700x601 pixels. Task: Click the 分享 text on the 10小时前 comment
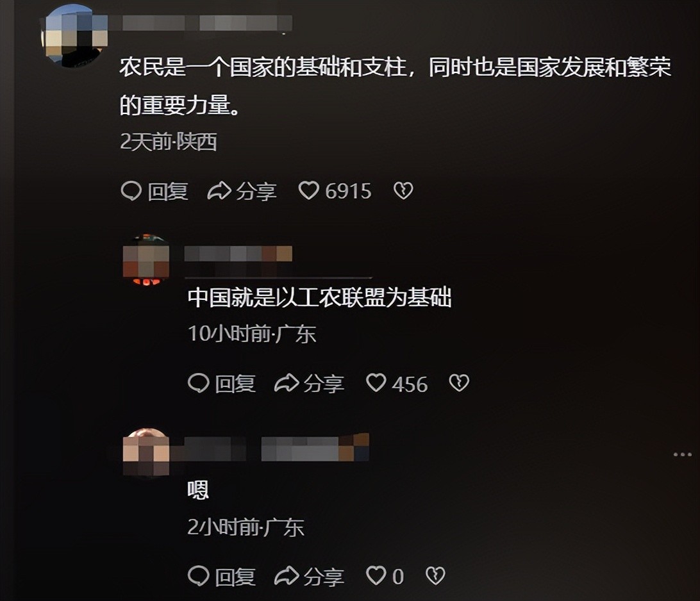(x=324, y=384)
